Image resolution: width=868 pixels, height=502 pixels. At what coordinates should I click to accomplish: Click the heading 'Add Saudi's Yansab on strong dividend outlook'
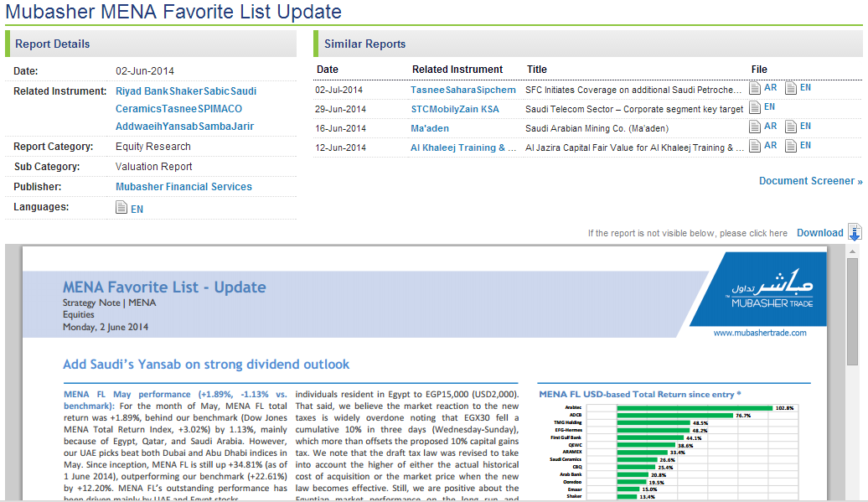coord(206,365)
